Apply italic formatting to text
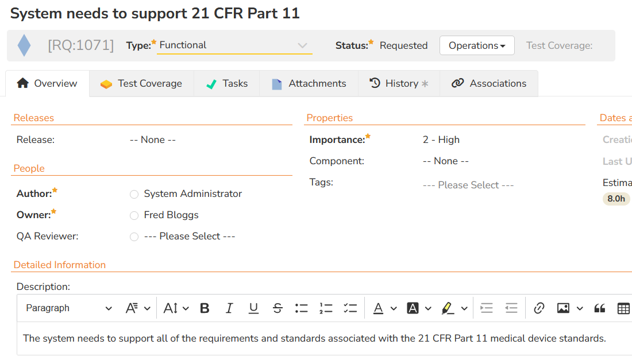This screenshot has height=364, width=632. [x=229, y=308]
